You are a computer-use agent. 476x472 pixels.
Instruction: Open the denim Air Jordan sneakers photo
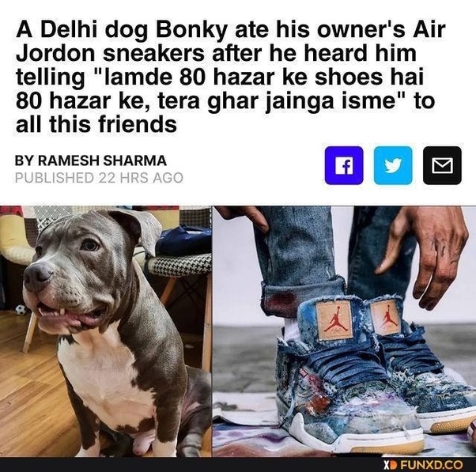coord(344,331)
